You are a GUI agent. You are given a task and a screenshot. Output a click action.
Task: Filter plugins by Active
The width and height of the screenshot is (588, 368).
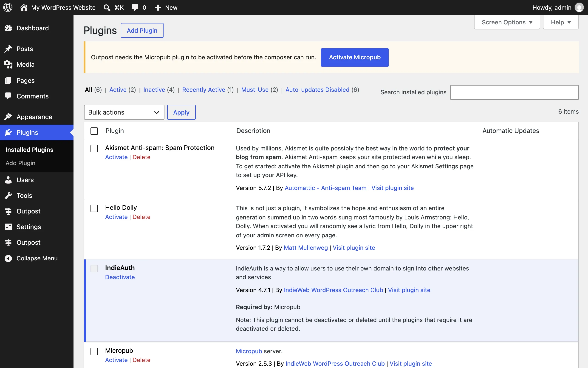point(118,89)
